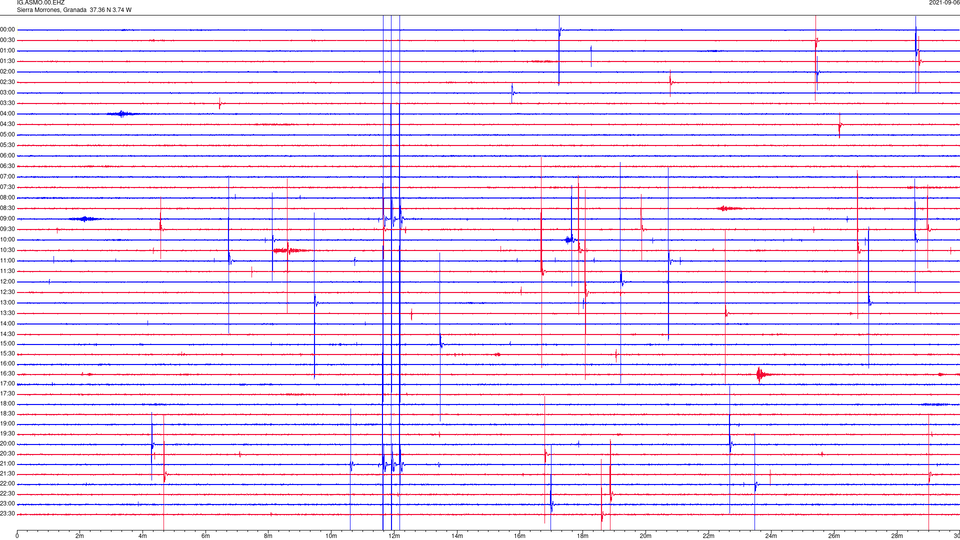Click the 28m axis tick label

(x=897, y=536)
